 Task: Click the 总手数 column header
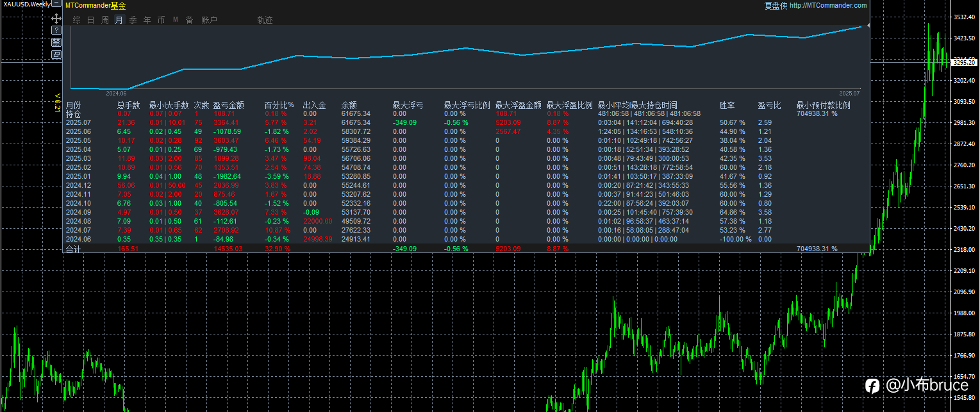click(129, 105)
